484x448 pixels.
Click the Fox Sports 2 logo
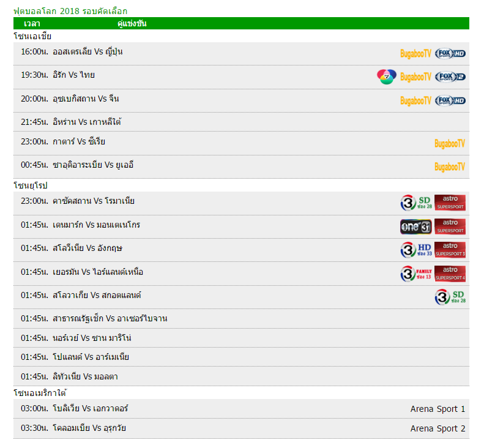(450, 77)
